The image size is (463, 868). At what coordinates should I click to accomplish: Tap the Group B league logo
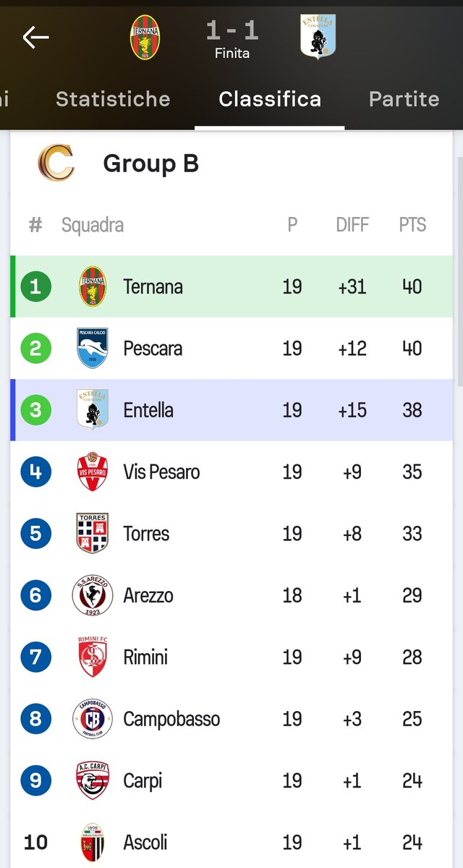(56, 163)
